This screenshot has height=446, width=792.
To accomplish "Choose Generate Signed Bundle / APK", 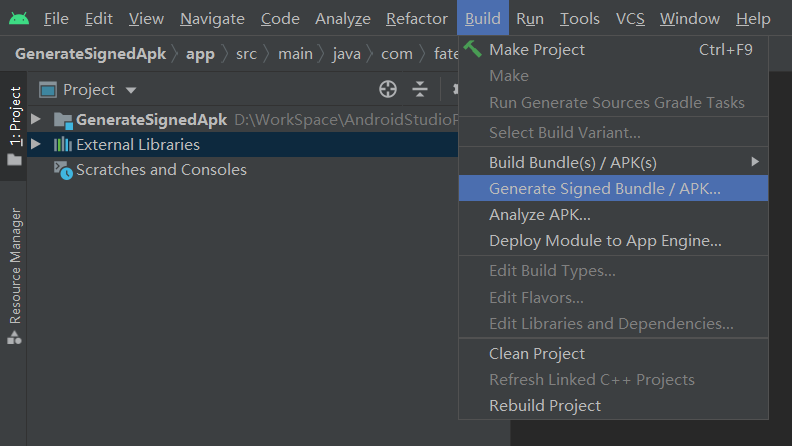I will (613, 188).
